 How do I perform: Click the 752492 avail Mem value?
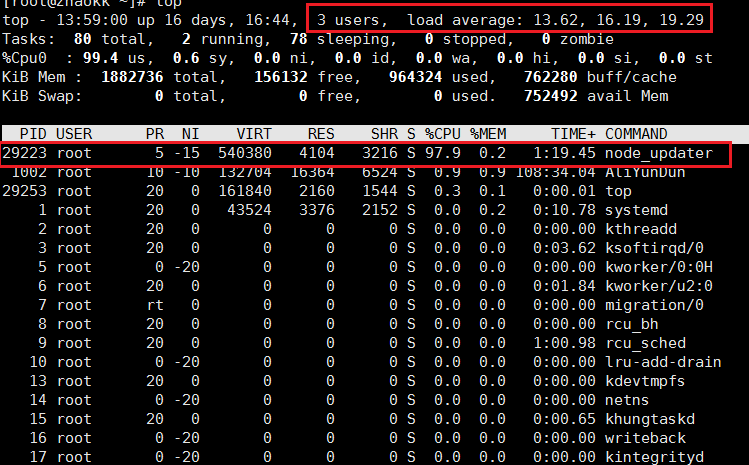tap(551, 96)
